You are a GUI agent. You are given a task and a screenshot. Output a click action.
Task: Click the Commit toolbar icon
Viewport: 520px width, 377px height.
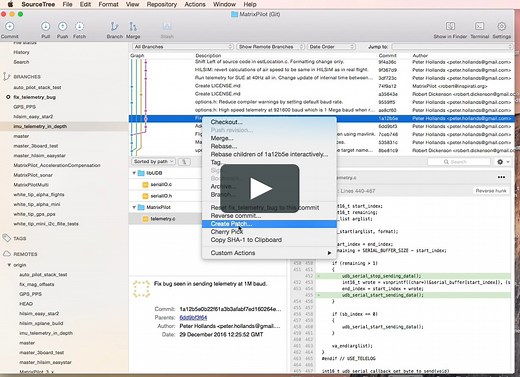10,27
